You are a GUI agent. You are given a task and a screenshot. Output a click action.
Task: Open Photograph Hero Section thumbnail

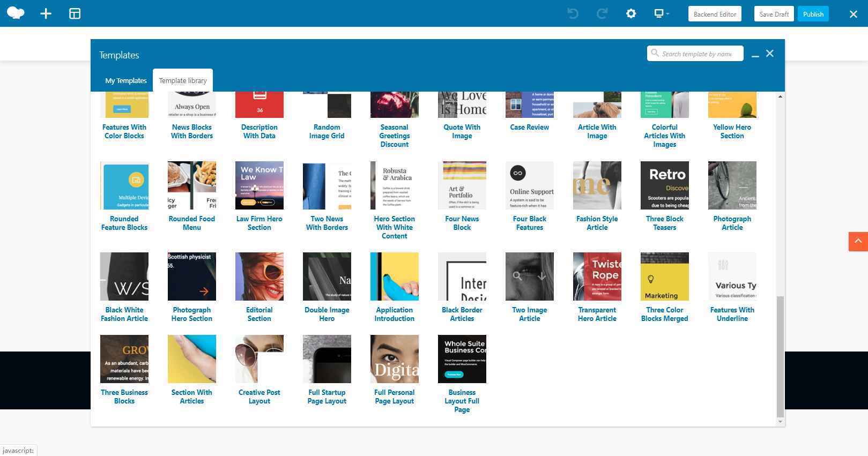[192, 276]
